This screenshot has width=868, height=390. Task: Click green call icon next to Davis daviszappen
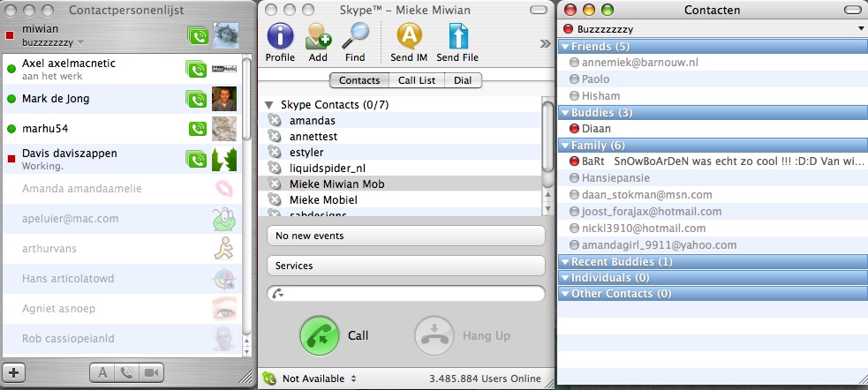[196, 159]
